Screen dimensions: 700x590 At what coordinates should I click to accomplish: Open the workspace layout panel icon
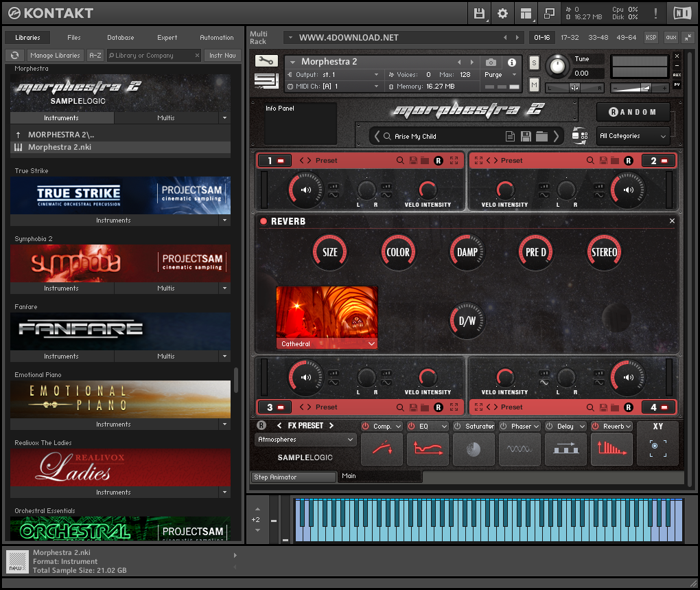[526, 14]
